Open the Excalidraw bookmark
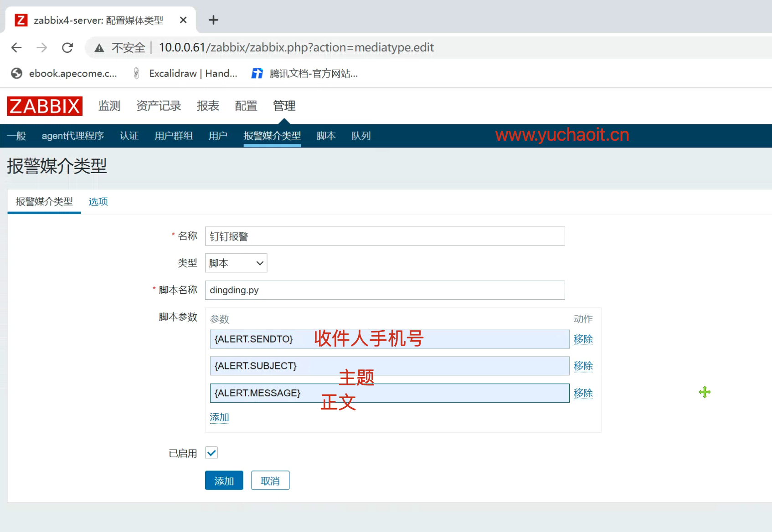 tap(185, 73)
